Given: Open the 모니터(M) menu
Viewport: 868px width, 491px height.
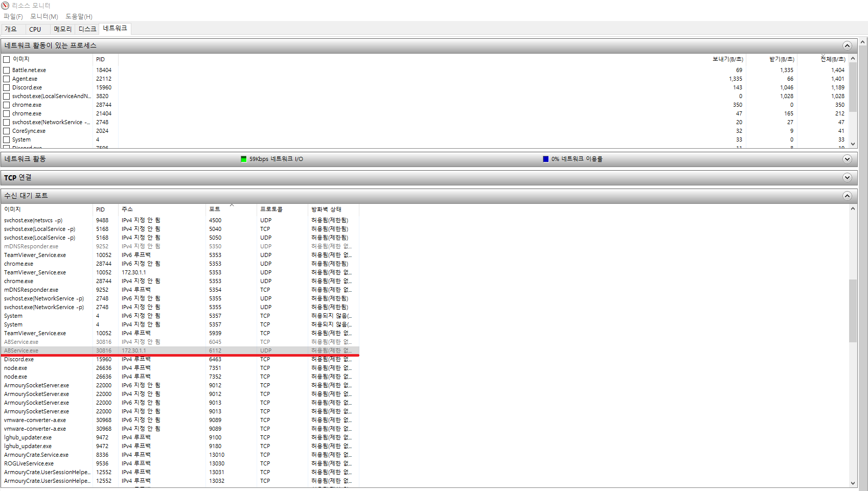Looking at the screenshot, I should point(44,16).
